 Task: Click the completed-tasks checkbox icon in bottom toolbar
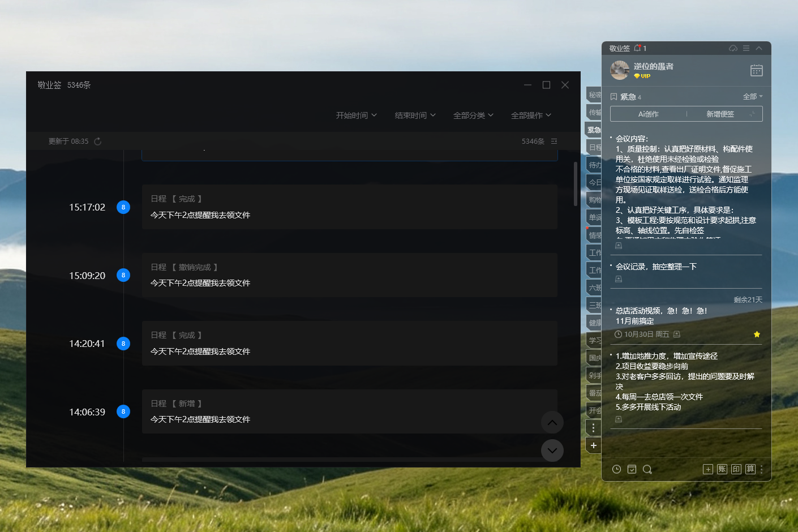pos(632,469)
